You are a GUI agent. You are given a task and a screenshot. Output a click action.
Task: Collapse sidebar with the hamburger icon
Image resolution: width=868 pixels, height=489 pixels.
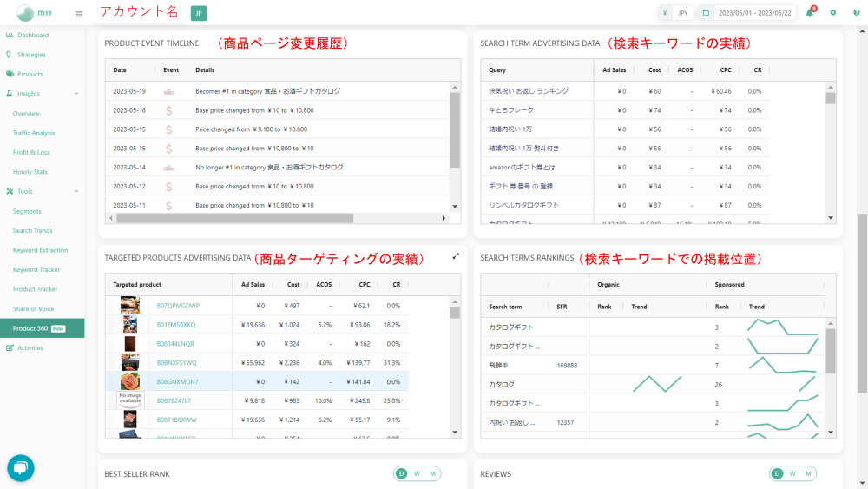[79, 14]
